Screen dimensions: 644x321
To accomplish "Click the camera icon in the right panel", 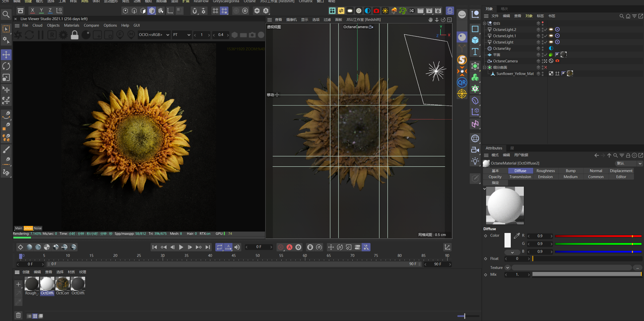I will (x=475, y=150).
